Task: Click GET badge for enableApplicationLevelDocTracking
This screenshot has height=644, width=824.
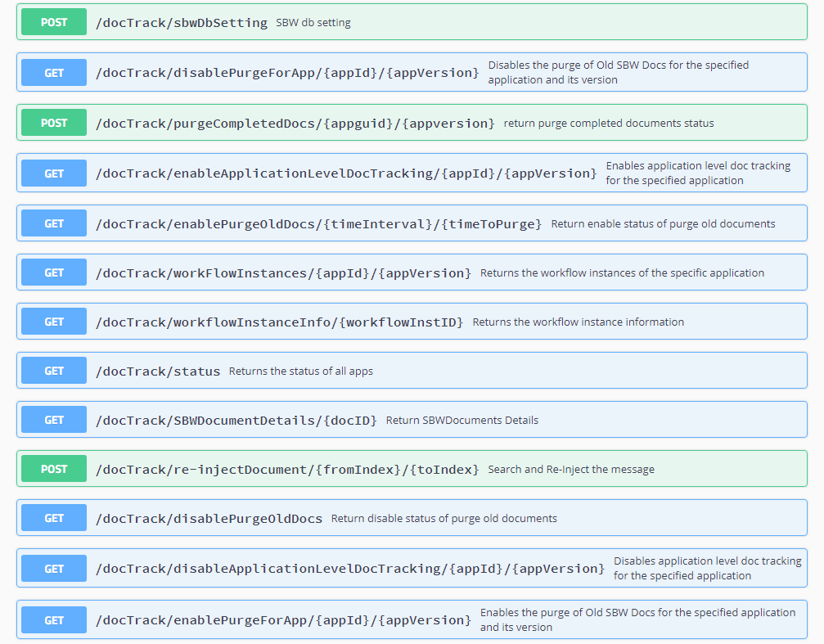Action: [x=54, y=173]
